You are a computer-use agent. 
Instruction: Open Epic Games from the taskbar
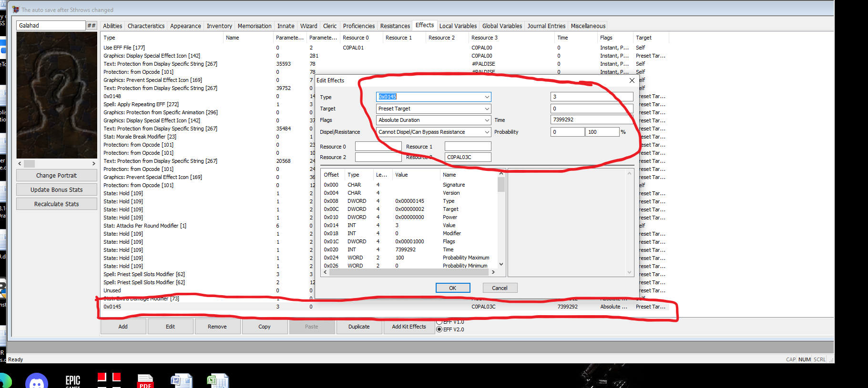(73, 380)
